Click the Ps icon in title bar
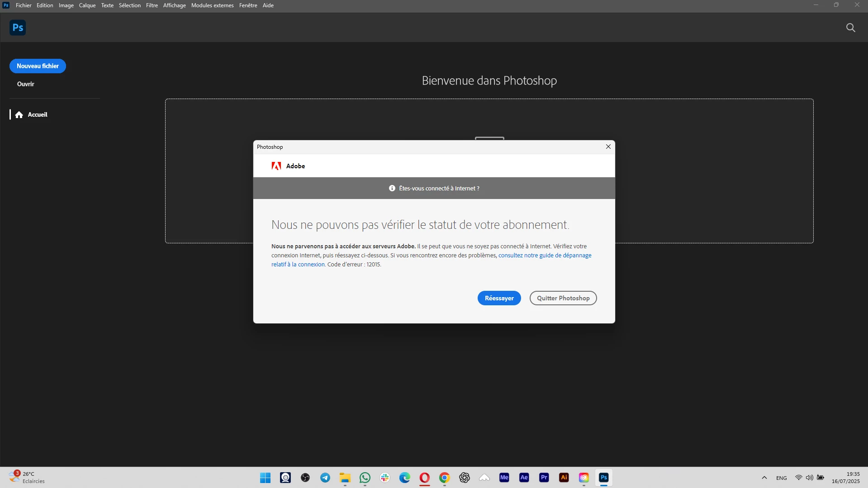868x488 pixels. coord(6,5)
